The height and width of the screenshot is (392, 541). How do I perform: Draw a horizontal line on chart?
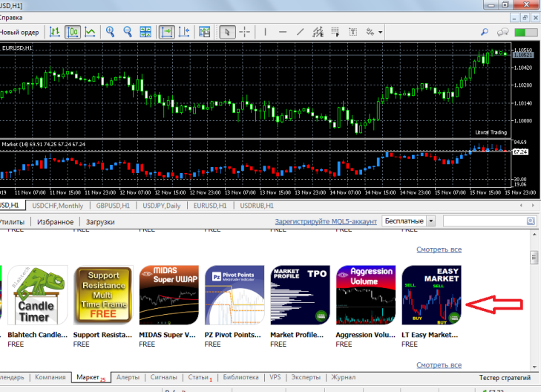coord(283,32)
